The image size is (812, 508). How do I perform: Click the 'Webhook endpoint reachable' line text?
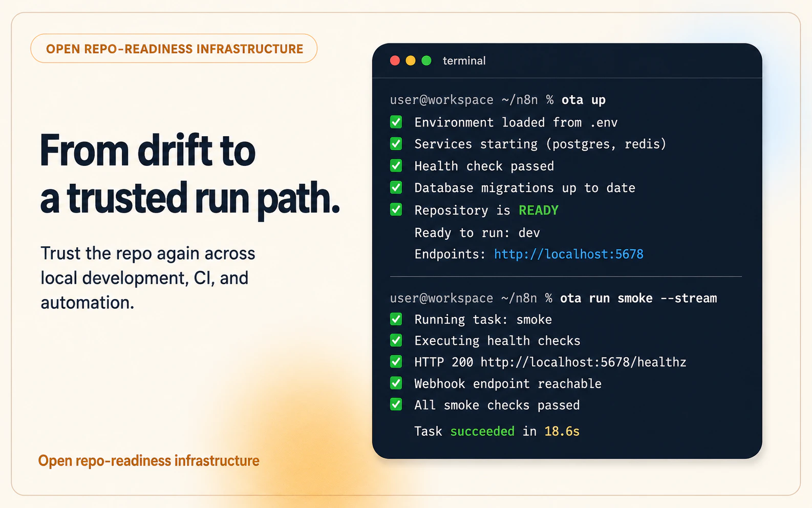(508, 384)
